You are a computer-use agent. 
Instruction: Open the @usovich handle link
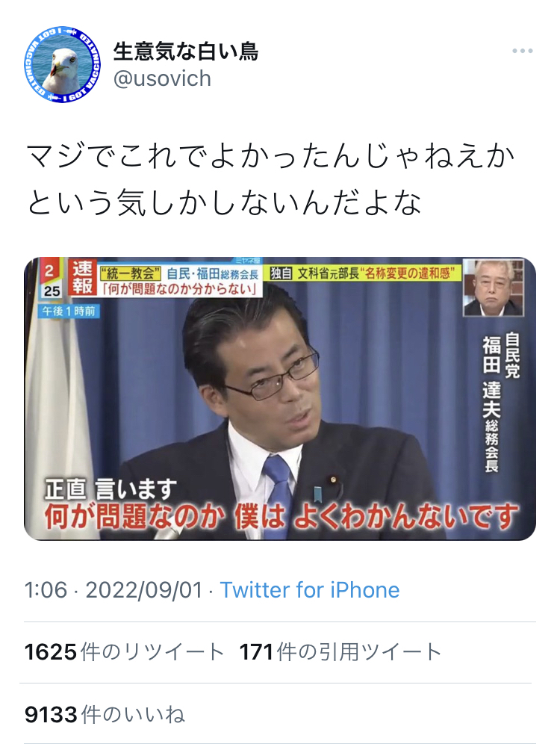click(162, 78)
